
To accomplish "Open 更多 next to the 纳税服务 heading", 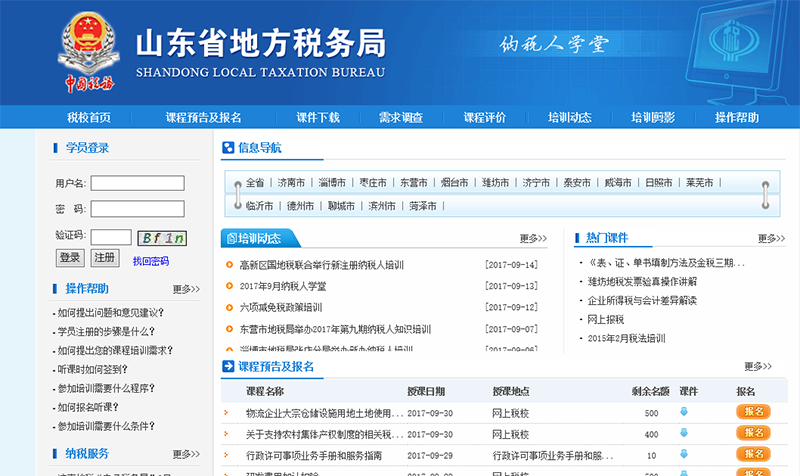I will pos(186,454).
